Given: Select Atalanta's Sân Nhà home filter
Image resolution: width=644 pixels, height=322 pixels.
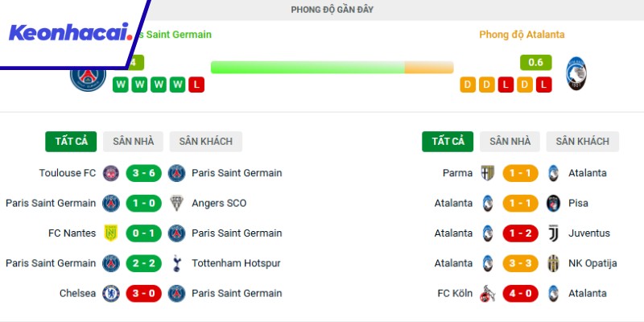Looking at the screenshot, I should click(x=510, y=142).
